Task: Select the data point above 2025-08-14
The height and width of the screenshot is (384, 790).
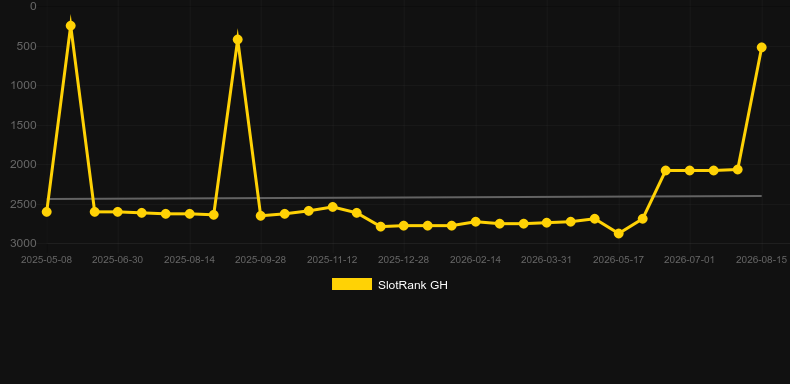Action: click(189, 214)
